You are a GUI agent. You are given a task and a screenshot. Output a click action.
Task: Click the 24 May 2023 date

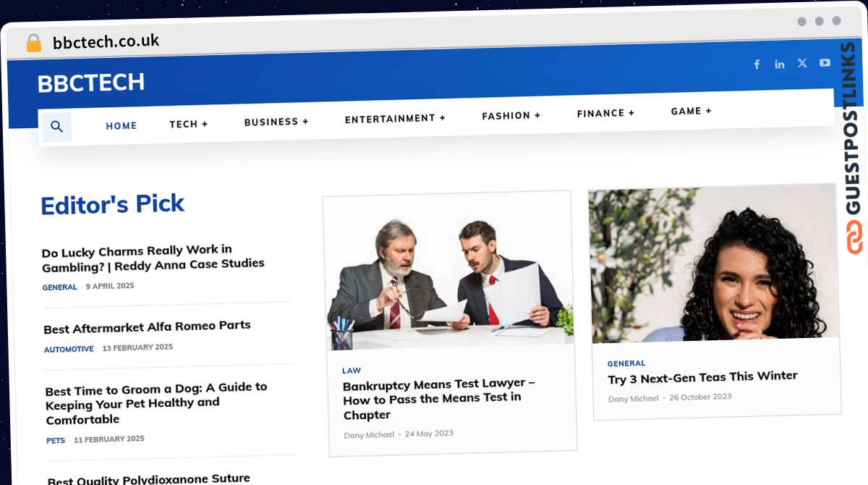point(429,434)
